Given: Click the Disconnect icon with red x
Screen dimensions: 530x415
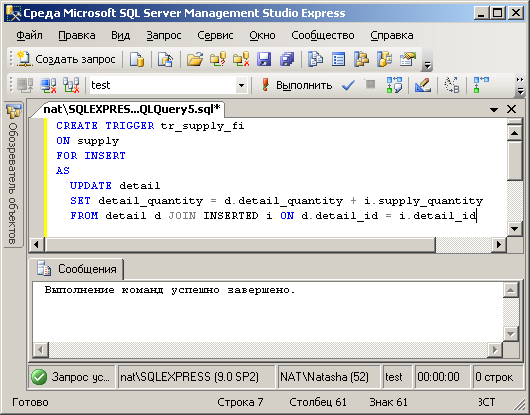Looking at the screenshot, I should point(48,85).
